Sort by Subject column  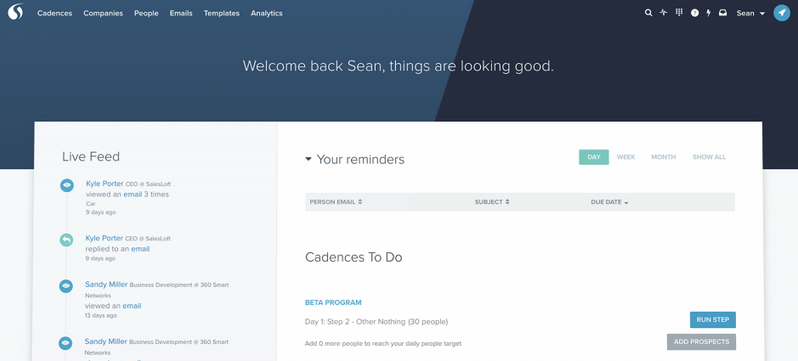coord(492,202)
